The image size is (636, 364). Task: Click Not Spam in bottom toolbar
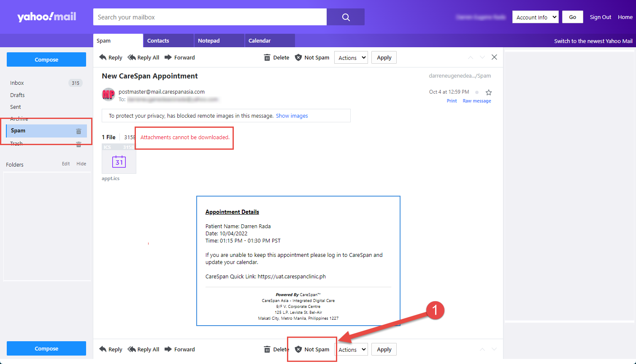click(x=312, y=349)
